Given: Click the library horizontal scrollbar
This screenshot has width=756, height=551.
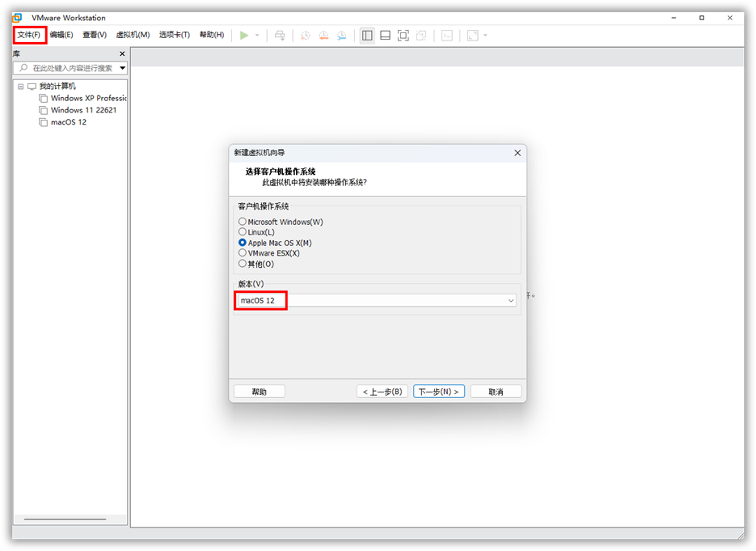Looking at the screenshot, I should (x=65, y=519).
